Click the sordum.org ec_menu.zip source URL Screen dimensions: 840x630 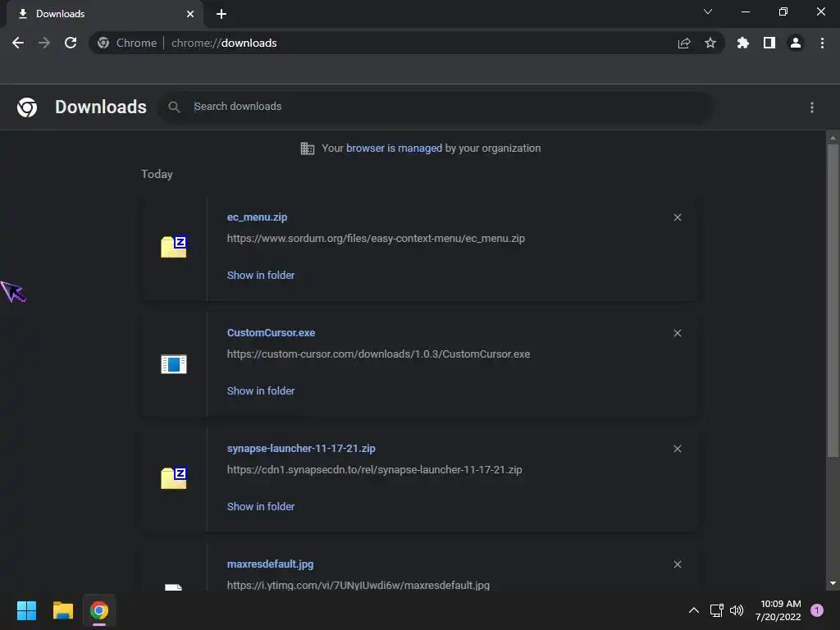[x=376, y=239]
